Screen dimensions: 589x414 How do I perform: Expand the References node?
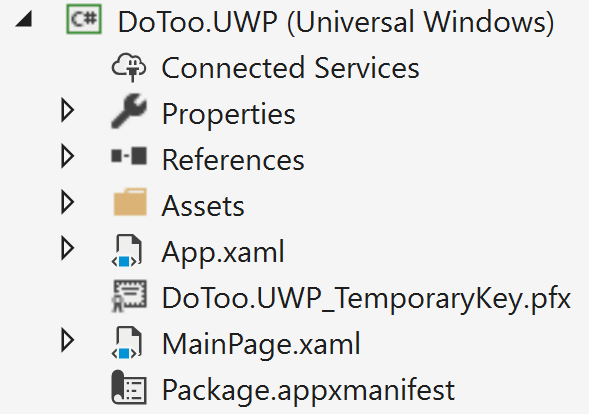point(68,156)
